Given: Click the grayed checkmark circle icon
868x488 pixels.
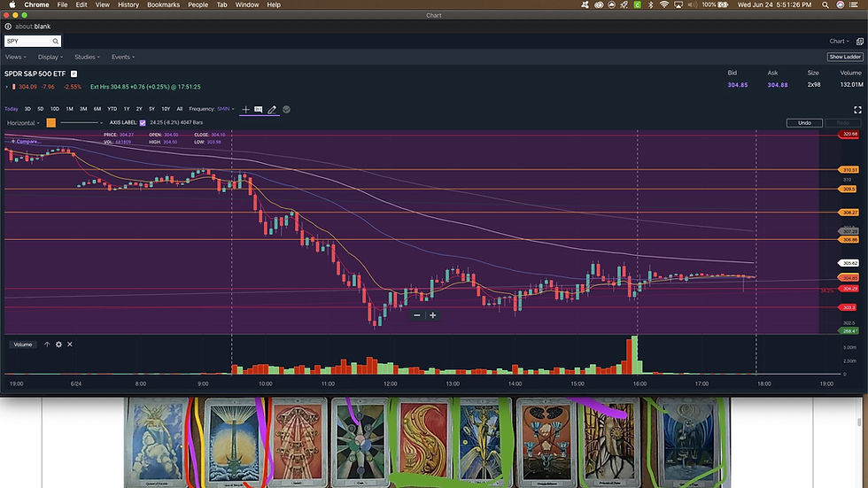Looking at the screenshot, I should [286, 110].
